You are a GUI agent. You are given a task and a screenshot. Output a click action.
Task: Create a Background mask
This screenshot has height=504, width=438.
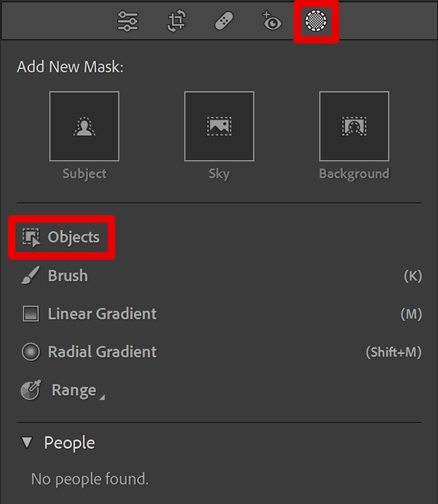click(354, 126)
